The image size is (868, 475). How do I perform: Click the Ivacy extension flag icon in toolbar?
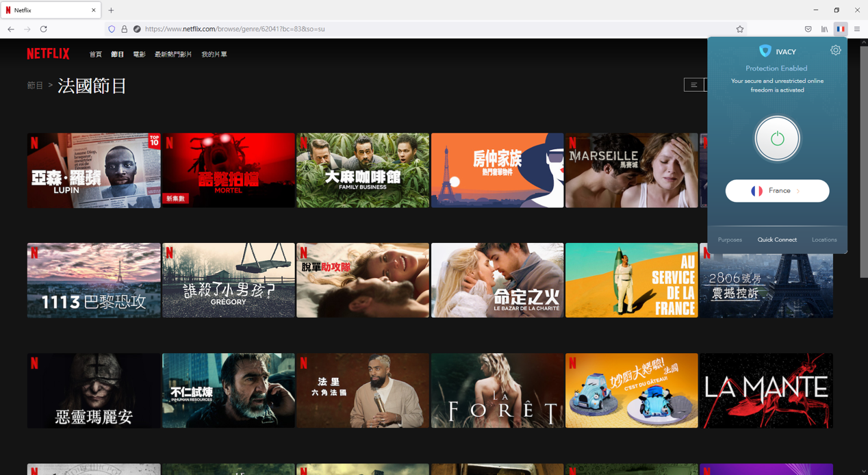[841, 29]
